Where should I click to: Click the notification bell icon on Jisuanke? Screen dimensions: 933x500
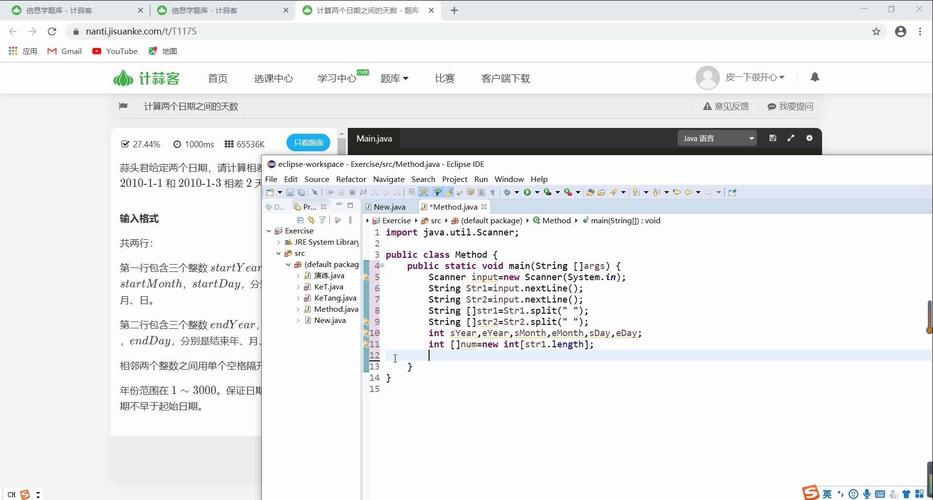[x=814, y=77]
